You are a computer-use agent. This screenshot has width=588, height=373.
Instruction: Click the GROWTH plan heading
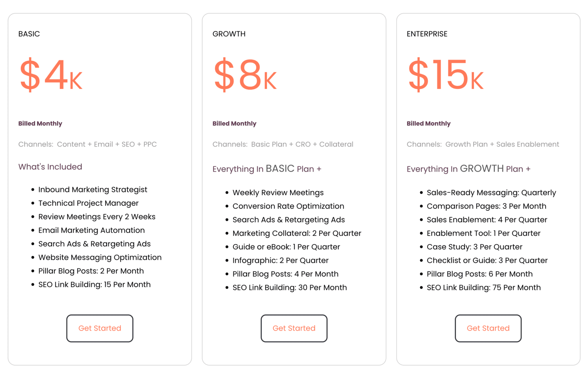pyautogui.click(x=229, y=34)
